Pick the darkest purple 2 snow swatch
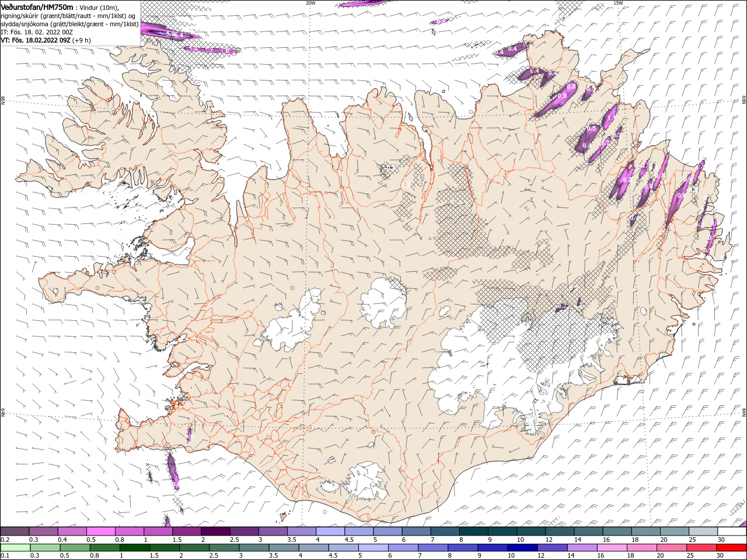Image resolution: width=747 pixels, height=560 pixels. tap(215, 531)
